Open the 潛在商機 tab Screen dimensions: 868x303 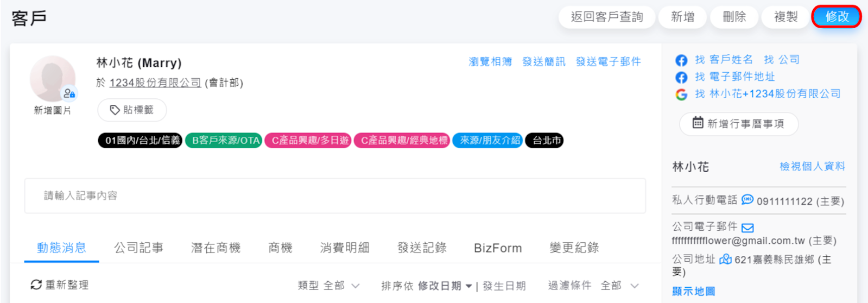(x=216, y=248)
